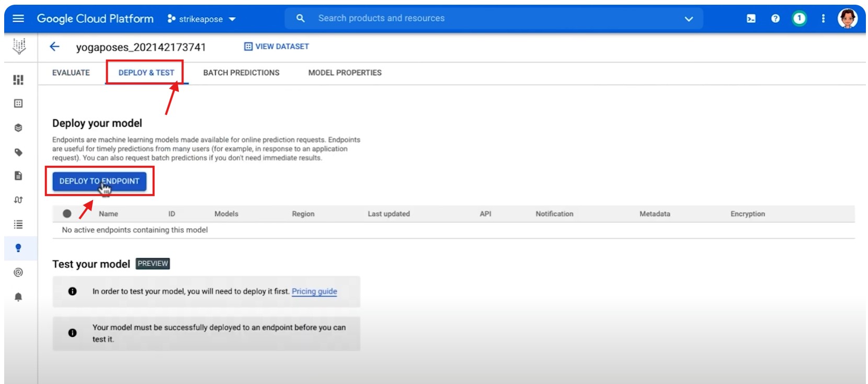The height and width of the screenshot is (384, 868).
Task: Open the help question mark icon
Action: (x=775, y=19)
